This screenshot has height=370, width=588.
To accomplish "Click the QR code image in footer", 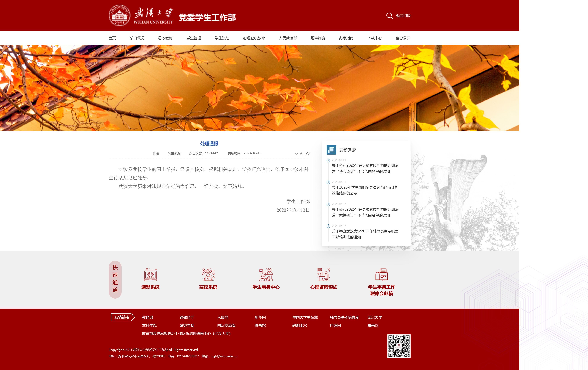I will (x=399, y=346).
